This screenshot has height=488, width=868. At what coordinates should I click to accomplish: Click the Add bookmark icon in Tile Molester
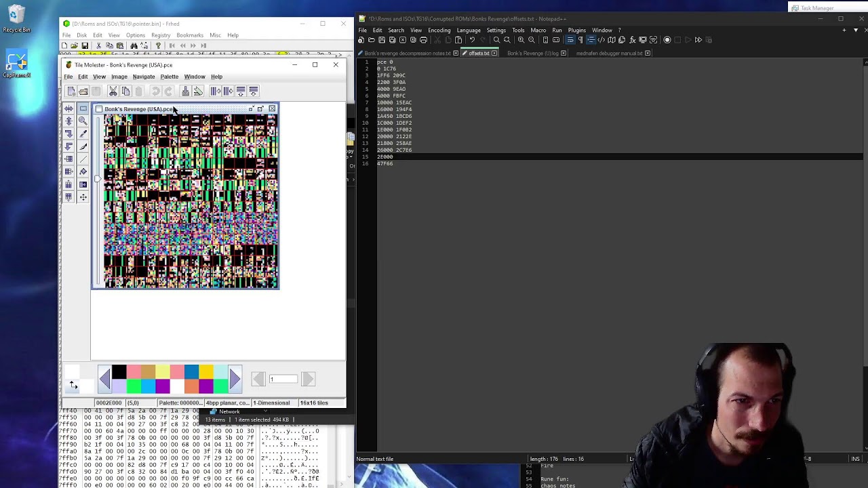click(198, 91)
